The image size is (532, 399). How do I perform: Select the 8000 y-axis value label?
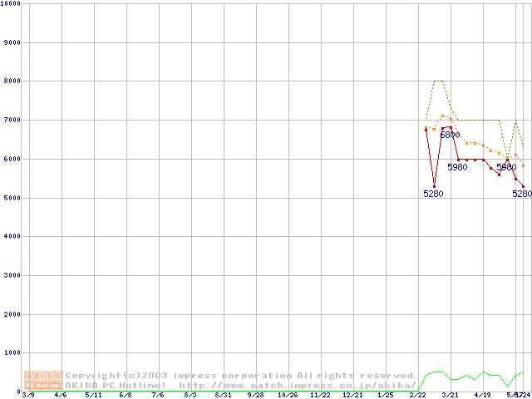point(12,81)
